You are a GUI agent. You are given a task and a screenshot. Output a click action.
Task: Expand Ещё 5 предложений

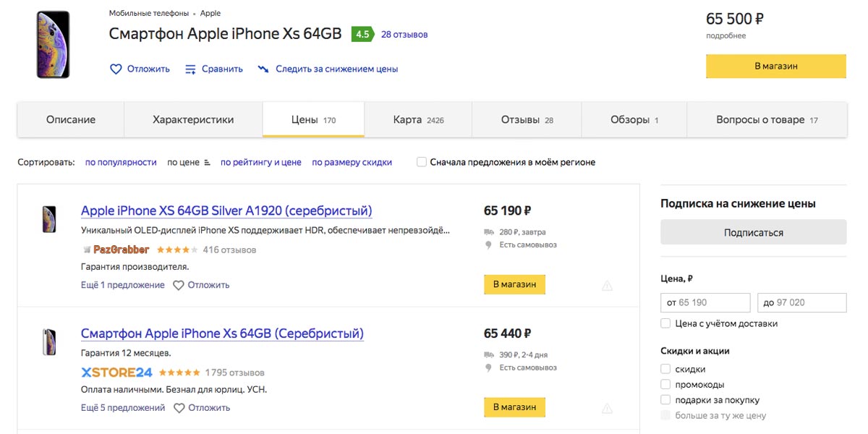click(x=123, y=408)
